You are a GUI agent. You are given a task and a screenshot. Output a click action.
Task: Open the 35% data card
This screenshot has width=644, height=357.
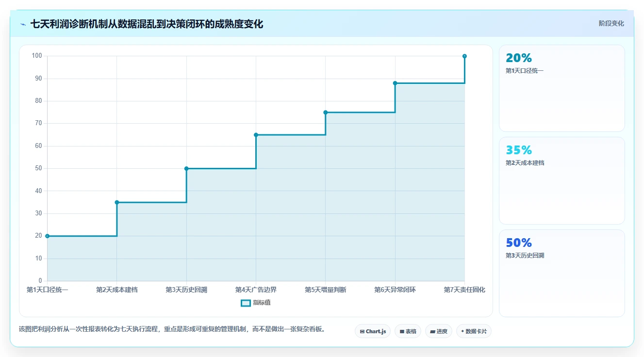561,180
